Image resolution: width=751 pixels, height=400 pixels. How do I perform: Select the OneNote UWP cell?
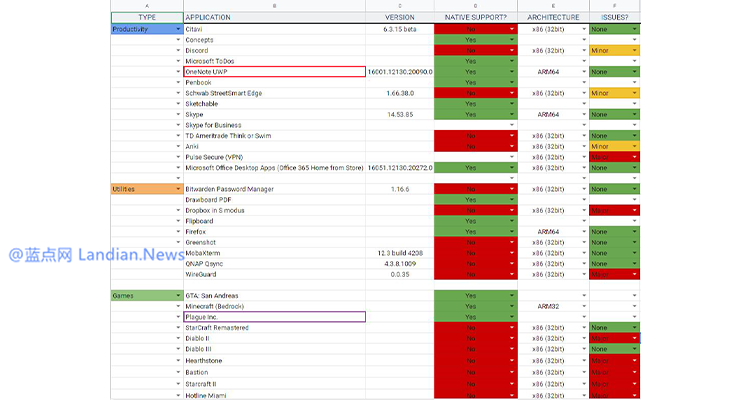pos(274,72)
